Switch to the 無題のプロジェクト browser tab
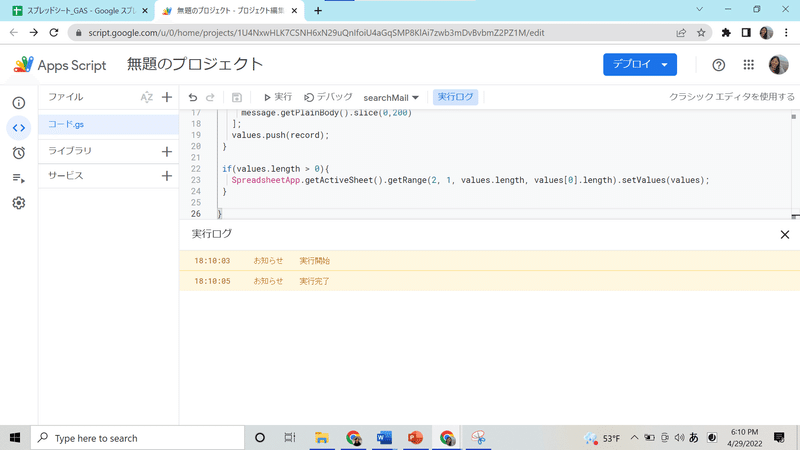 click(x=229, y=11)
